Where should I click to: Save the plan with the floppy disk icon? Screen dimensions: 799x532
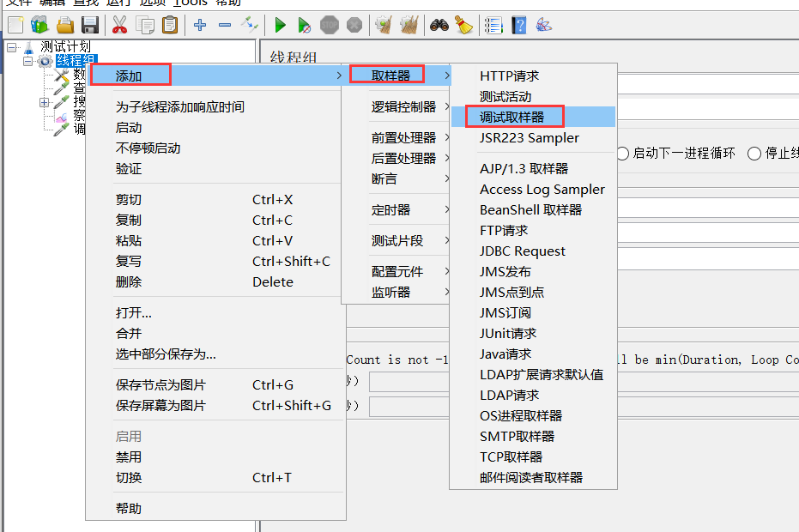click(x=90, y=25)
